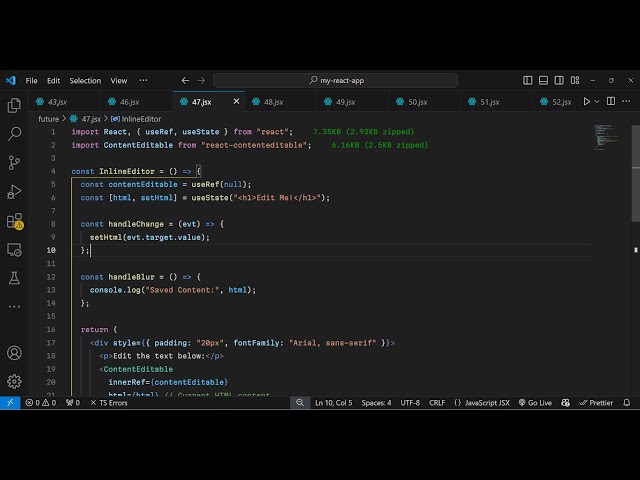Expand the title bar overflow menu ellipsis
Image resolution: width=640 pixels, height=480 pixels.
pos(144,80)
